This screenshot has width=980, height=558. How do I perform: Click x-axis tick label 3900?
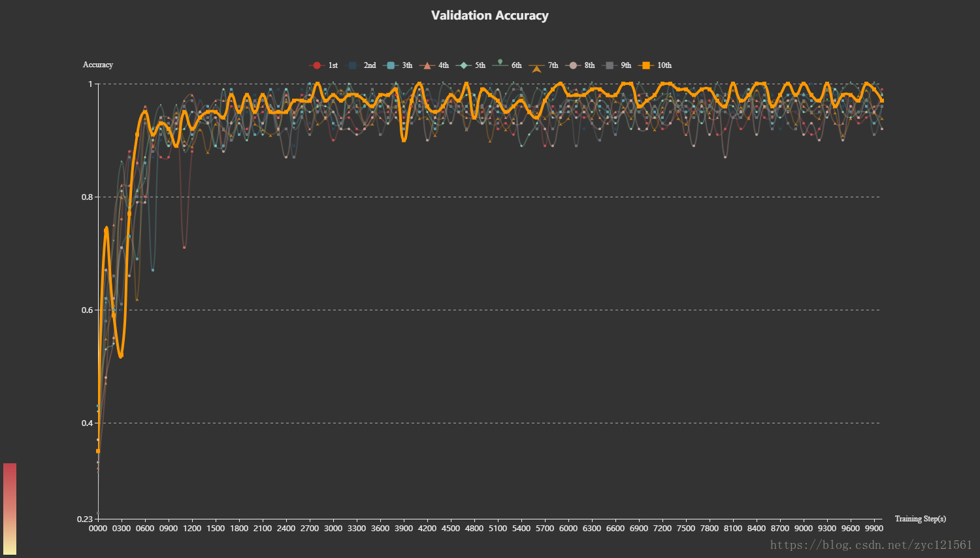point(404,529)
